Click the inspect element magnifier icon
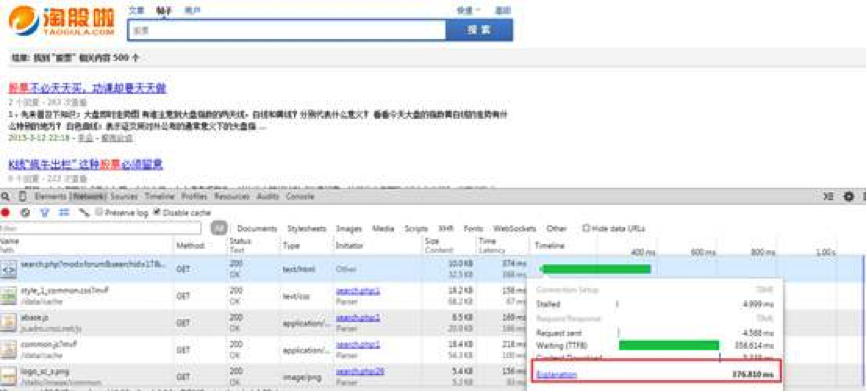Screen dimensions: 867x392 [x=6, y=197]
